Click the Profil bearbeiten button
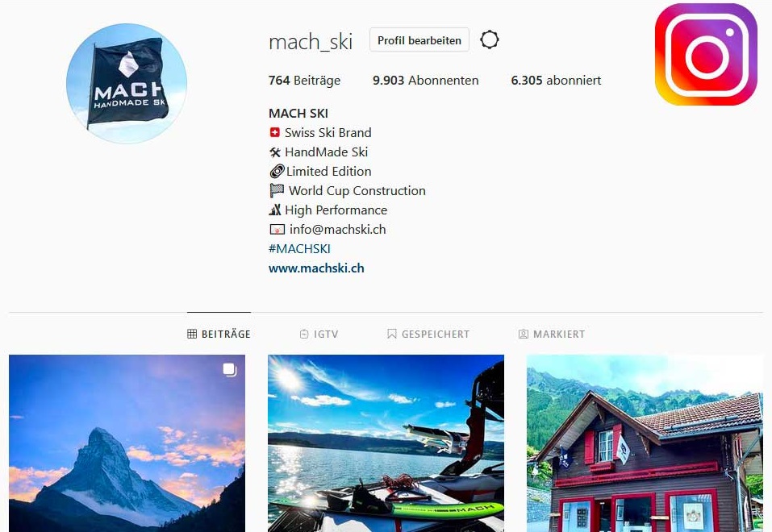The height and width of the screenshot is (532, 772). [419, 40]
